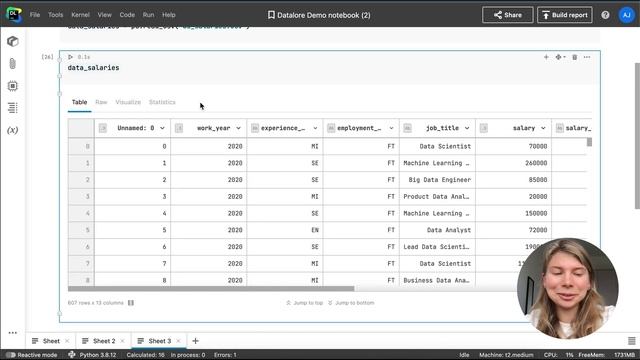The height and width of the screenshot is (360, 640).
Task: Open the variable viewer (x) icon
Action: pyautogui.click(x=13, y=130)
